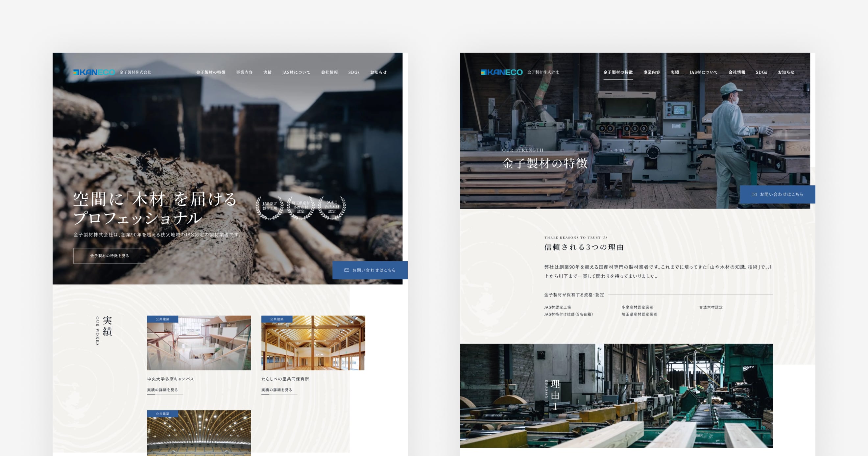Open 金子製材の特徴 in left page navigation
Viewport: 868px width, 456px height.
pyautogui.click(x=211, y=72)
